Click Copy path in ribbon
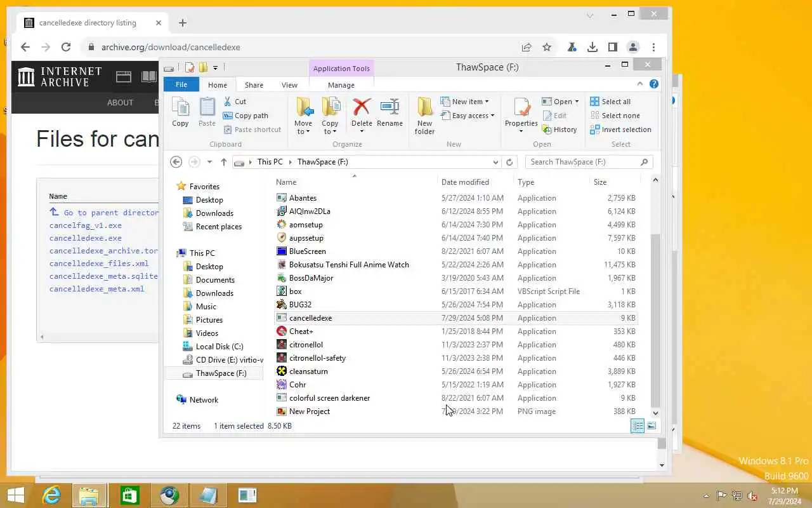812x508 pixels. (246, 116)
